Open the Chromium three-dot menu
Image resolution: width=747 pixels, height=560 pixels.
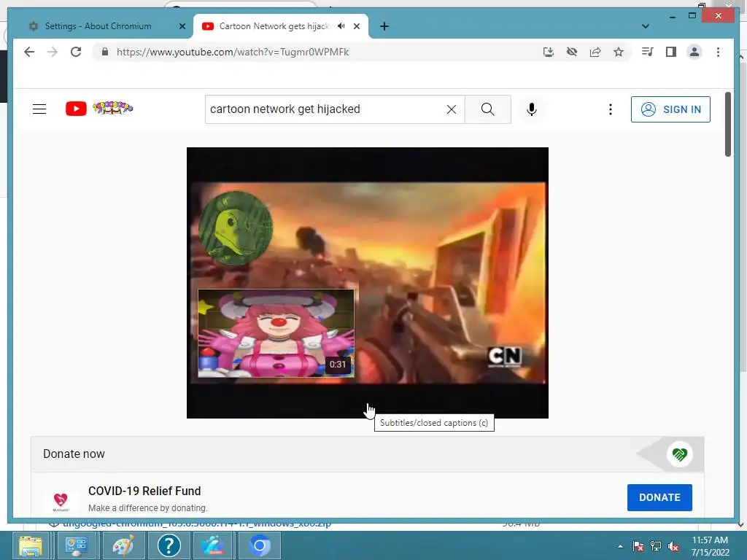pos(718,52)
